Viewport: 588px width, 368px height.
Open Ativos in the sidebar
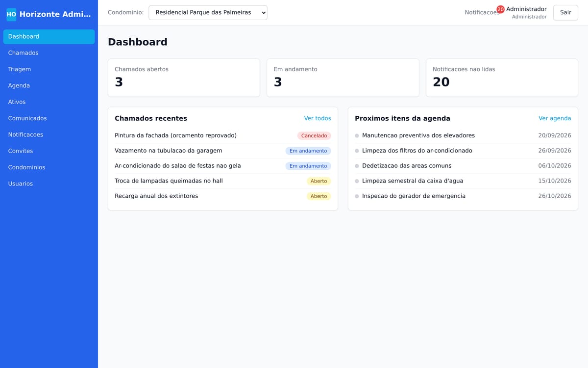click(x=49, y=102)
